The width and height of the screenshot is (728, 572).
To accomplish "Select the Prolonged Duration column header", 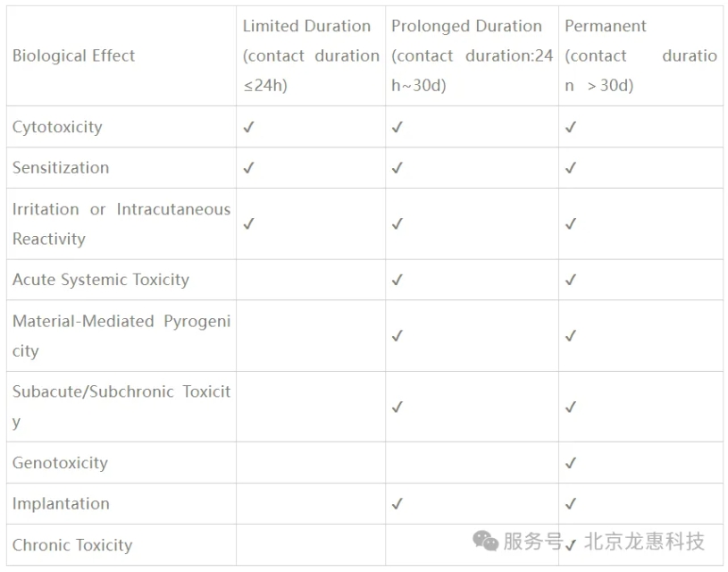I will click(472, 55).
